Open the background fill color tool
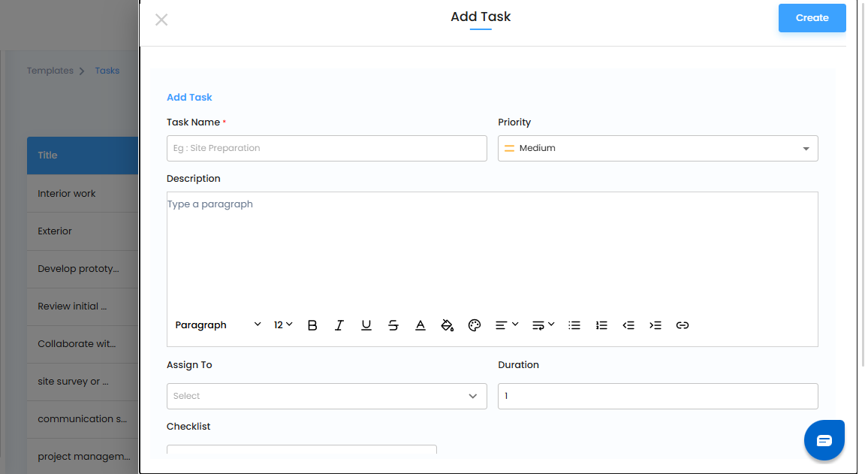868x474 pixels. point(448,325)
